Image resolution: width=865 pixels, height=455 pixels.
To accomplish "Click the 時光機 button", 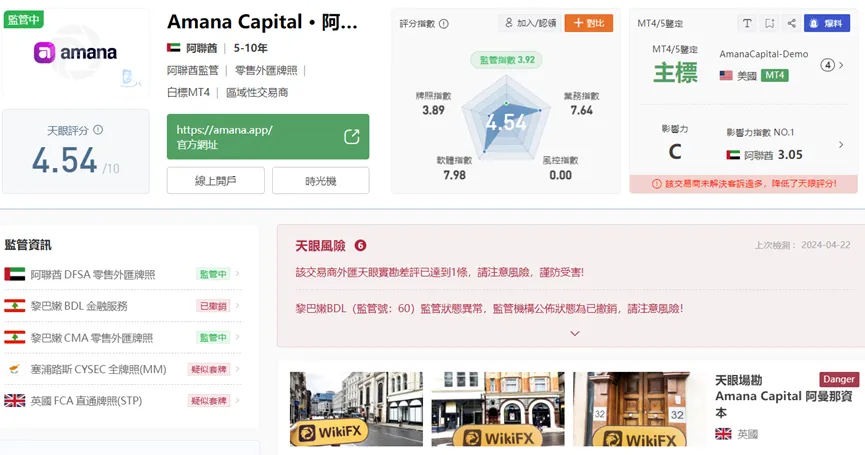I will click(321, 181).
